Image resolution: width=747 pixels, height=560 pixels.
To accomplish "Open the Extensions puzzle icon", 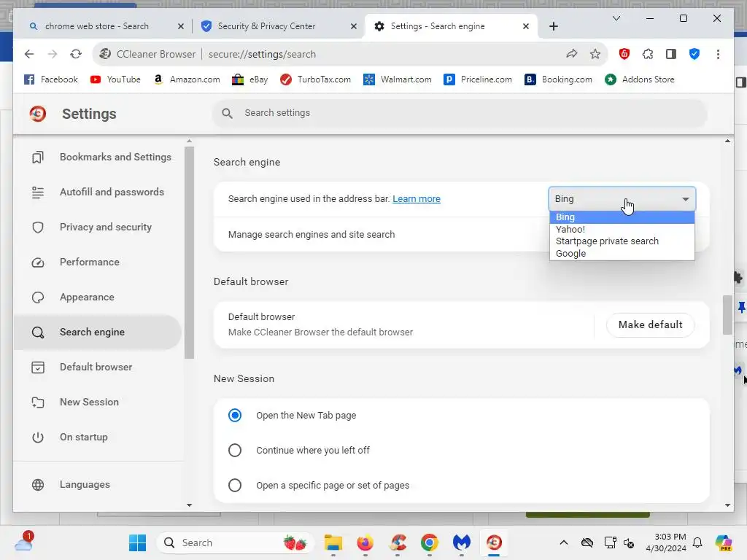I will click(x=648, y=54).
